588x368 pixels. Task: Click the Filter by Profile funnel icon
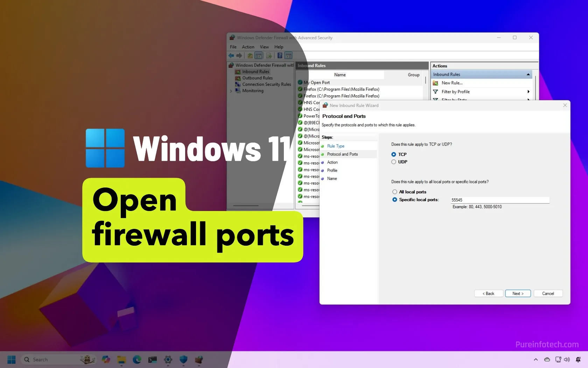tap(435, 92)
